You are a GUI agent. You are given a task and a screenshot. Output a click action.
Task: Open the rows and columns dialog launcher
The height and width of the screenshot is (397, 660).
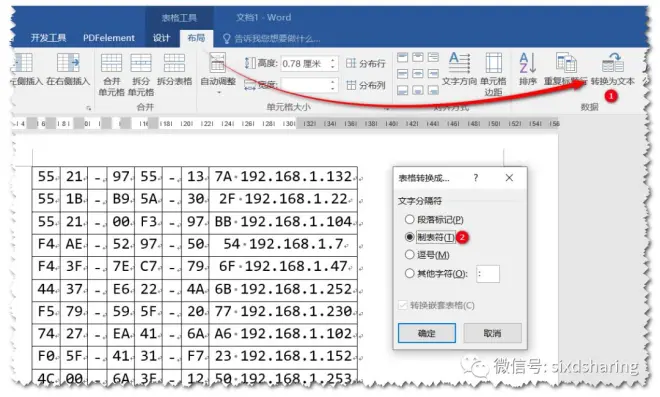(88, 108)
